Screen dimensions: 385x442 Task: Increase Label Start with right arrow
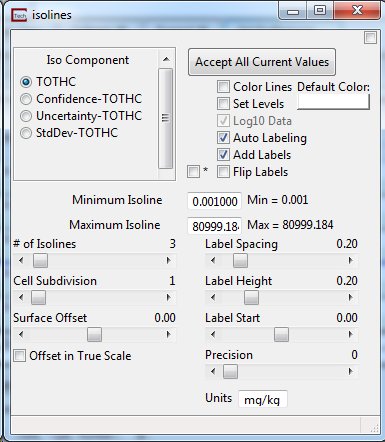pos(350,334)
